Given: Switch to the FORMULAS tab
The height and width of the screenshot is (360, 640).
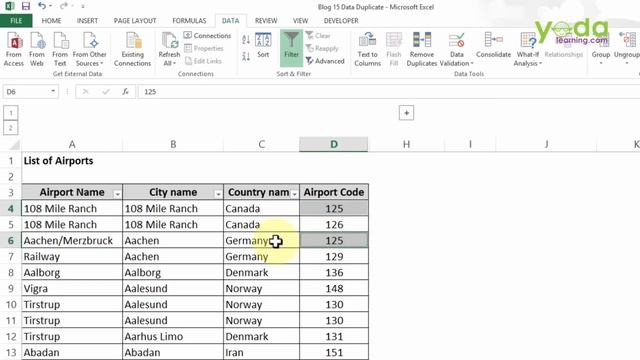Looking at the screenshot, I should click(189, 20).
